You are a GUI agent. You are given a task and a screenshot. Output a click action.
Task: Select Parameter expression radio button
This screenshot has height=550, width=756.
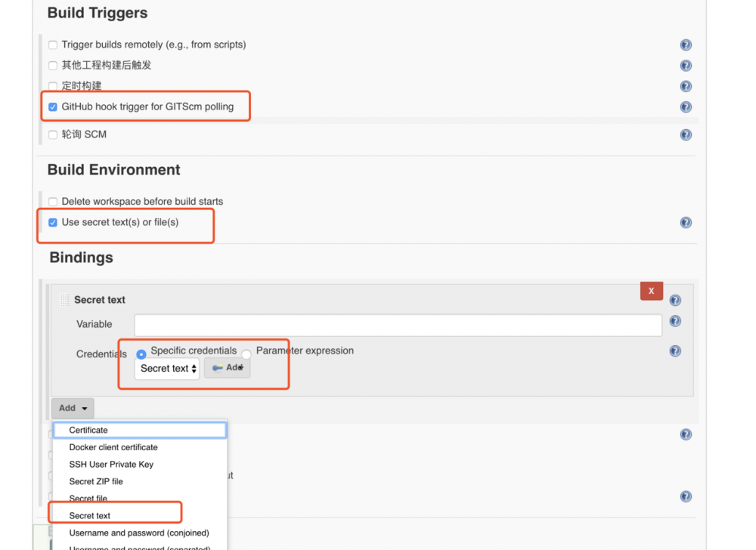(246, 354)
